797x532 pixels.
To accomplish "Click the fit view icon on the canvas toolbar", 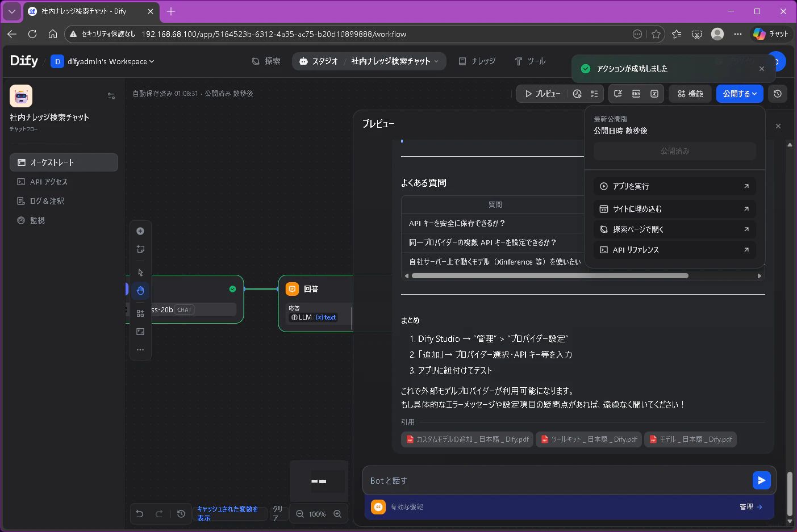I will (x=140, y=332).
